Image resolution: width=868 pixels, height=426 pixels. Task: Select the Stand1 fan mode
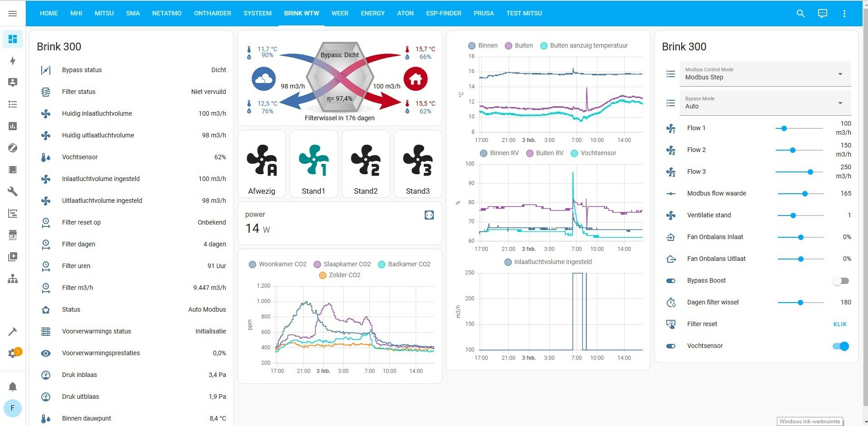pos(314,164)
